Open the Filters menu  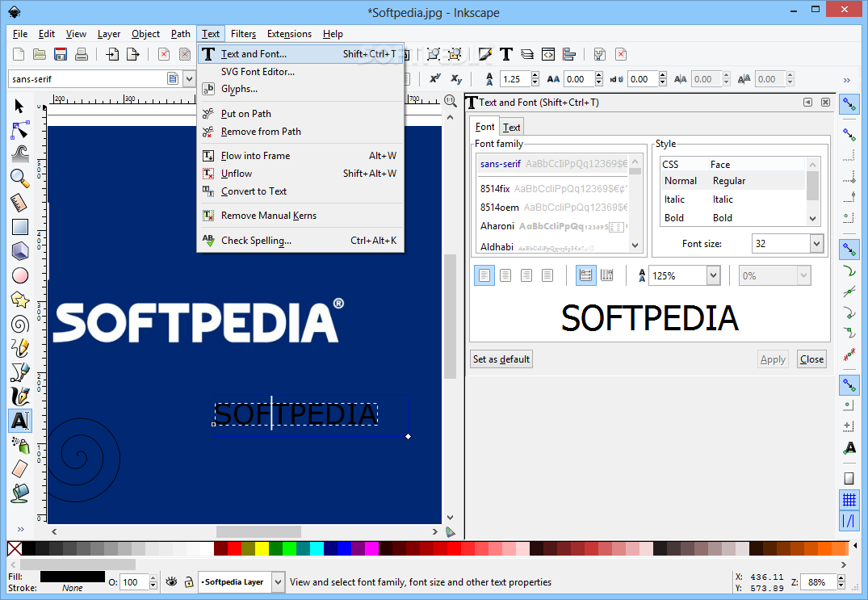click(x=243, y=34)
